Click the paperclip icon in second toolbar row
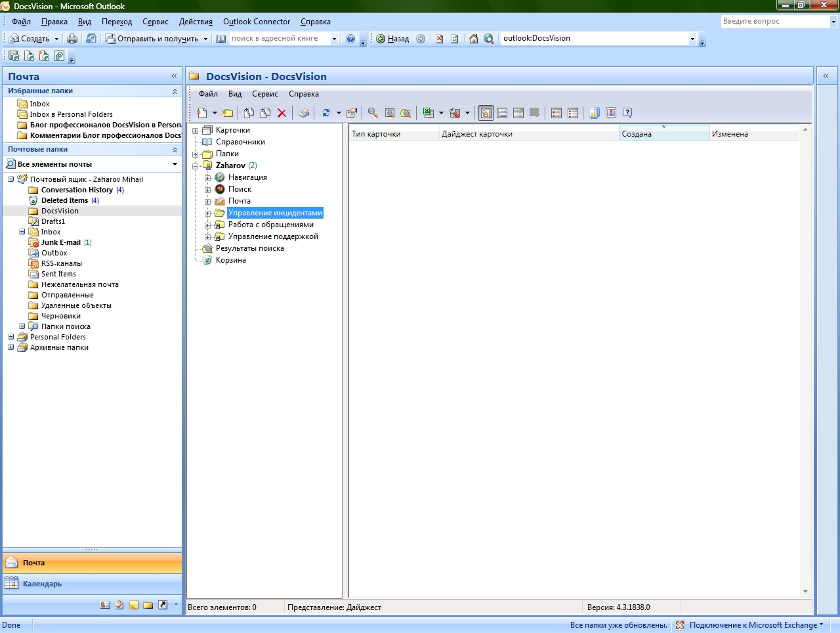The image size is (840, 633). (x=59, y=56)
